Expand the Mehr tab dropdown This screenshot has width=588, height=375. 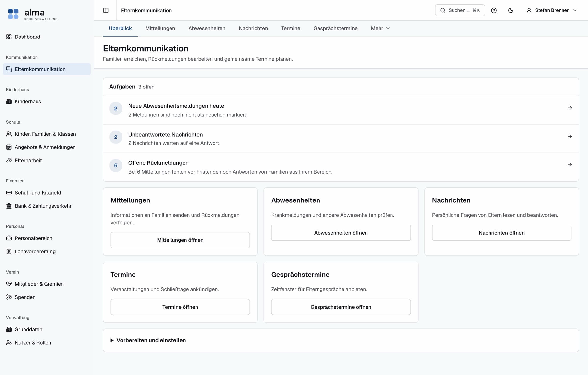point(380,28)
